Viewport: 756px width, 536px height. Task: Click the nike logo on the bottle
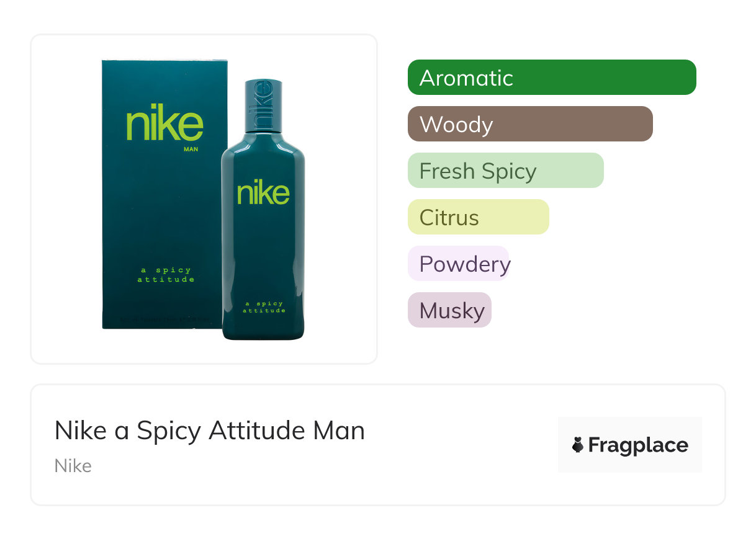click(263, 193)
